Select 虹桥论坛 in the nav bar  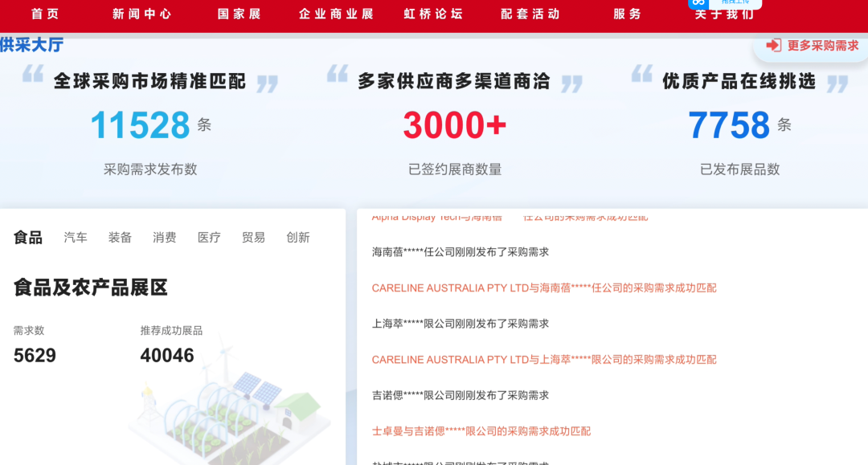(x=433, y=14)
